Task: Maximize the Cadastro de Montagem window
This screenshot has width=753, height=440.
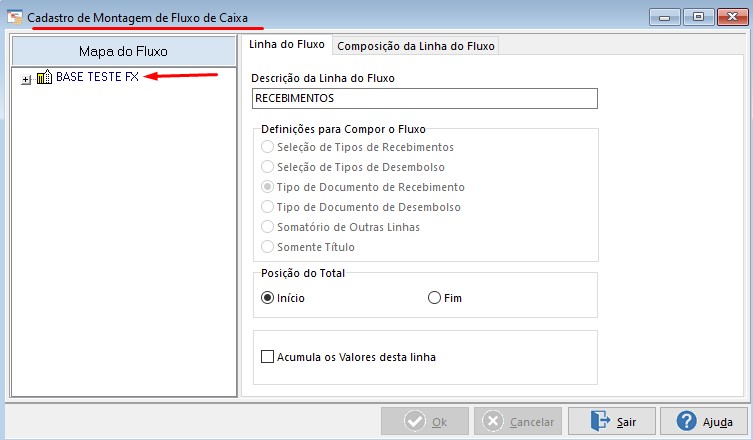Action: [698, 17]
